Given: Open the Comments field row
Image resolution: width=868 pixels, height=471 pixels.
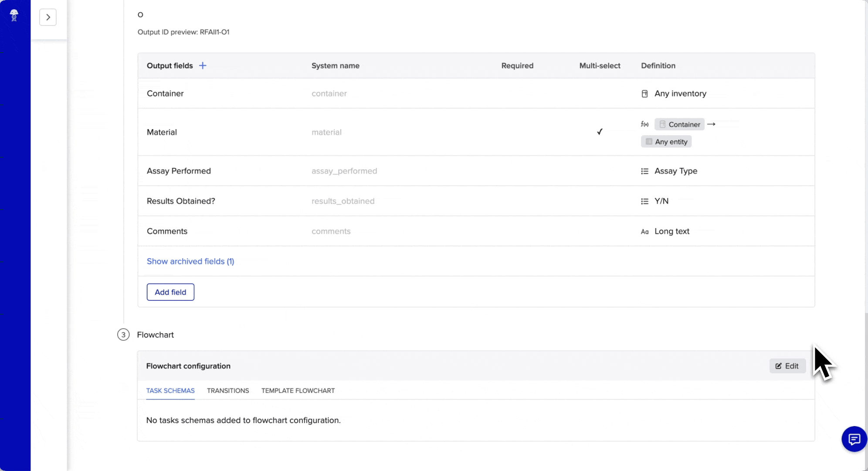Looking at the screenshot, I should pyautogui.click(x=167, y=232).
